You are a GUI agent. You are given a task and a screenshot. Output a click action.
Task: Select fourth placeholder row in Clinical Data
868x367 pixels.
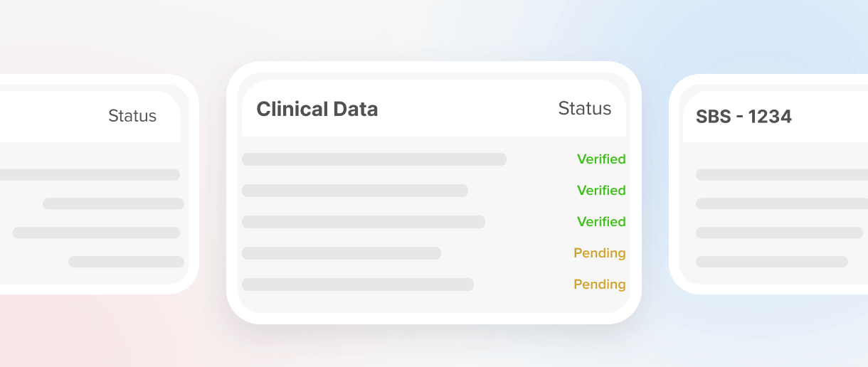point(341,253)
